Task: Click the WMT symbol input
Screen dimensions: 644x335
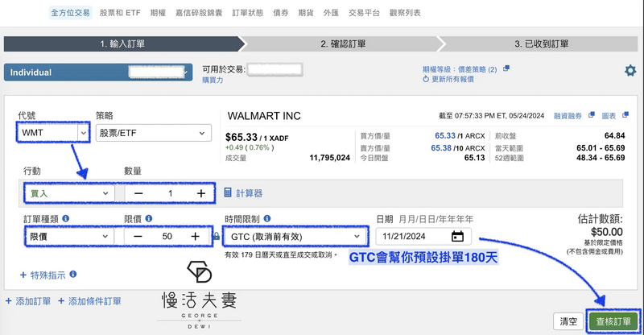Action: coord(47,133)
